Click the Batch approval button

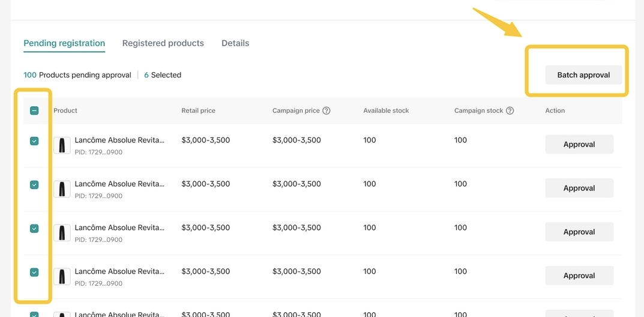[x=583, y=75]
